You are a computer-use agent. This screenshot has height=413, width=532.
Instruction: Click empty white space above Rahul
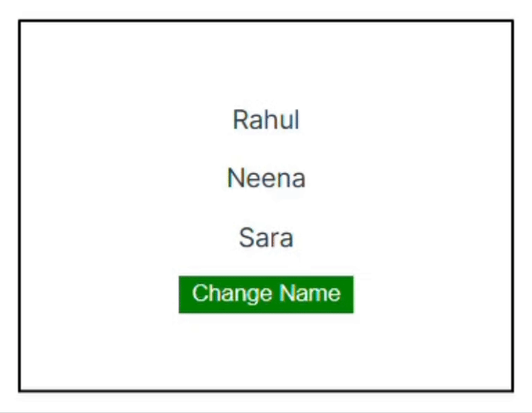266,65
